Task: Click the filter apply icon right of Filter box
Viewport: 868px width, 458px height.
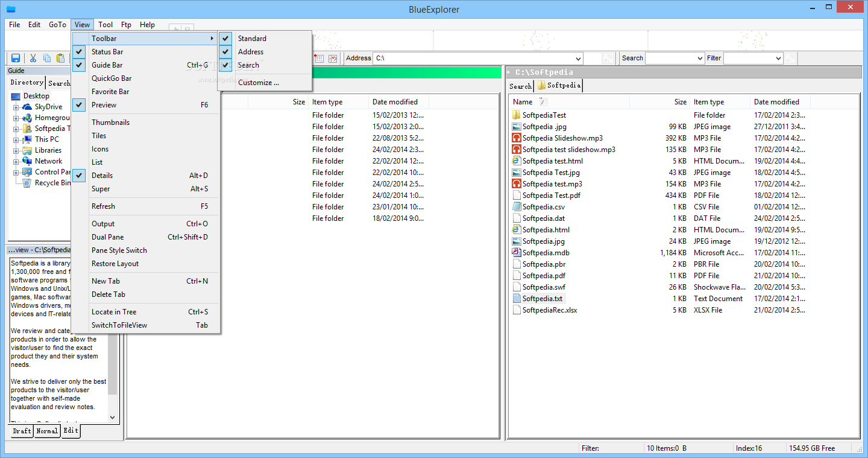Action: pos(791,59)
